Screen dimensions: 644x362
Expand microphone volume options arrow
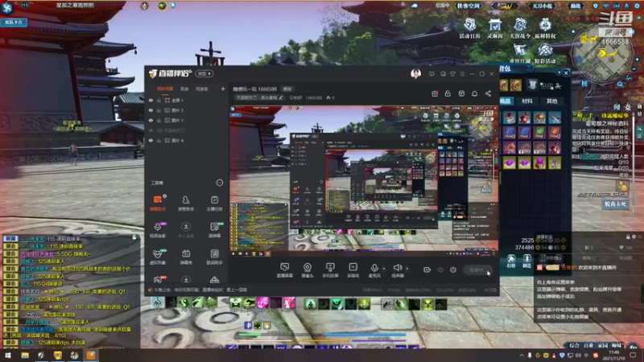click(384, 269)
